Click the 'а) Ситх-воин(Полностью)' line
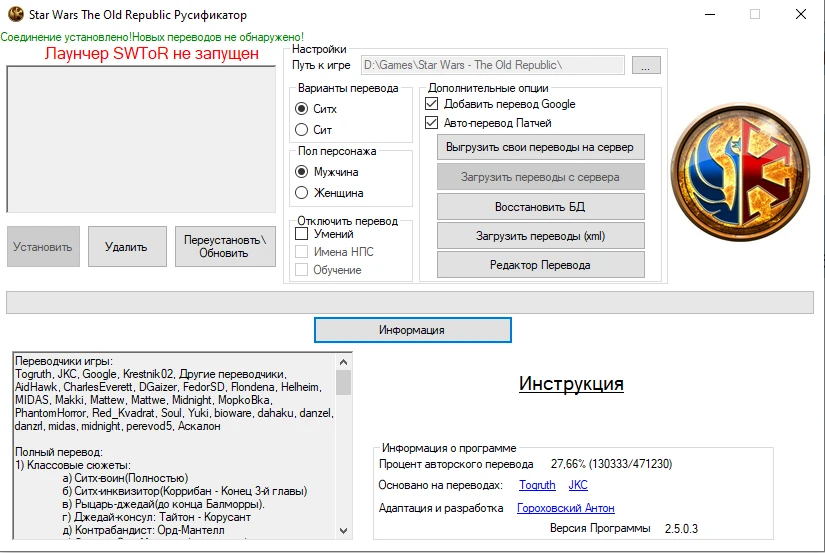This screenshot has width=825, height=553. (125, 478)
